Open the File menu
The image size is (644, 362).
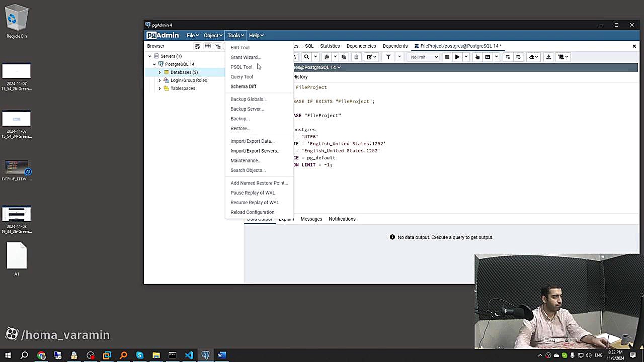[192, 36]
